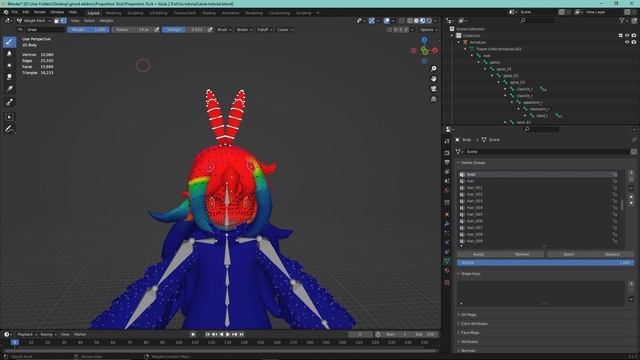640x360 pixels.
Task: Select the Annotate tool in the toolbar
Action: coord(9,129)
